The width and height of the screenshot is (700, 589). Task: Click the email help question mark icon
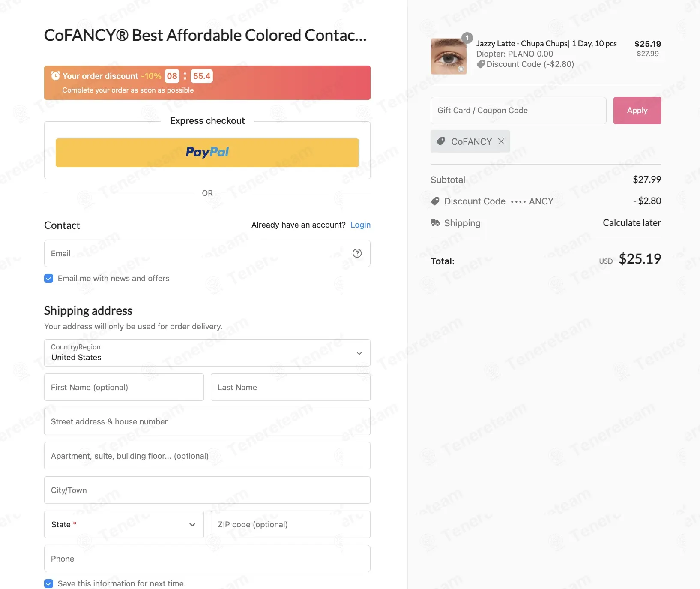click(x=357, y=253)
